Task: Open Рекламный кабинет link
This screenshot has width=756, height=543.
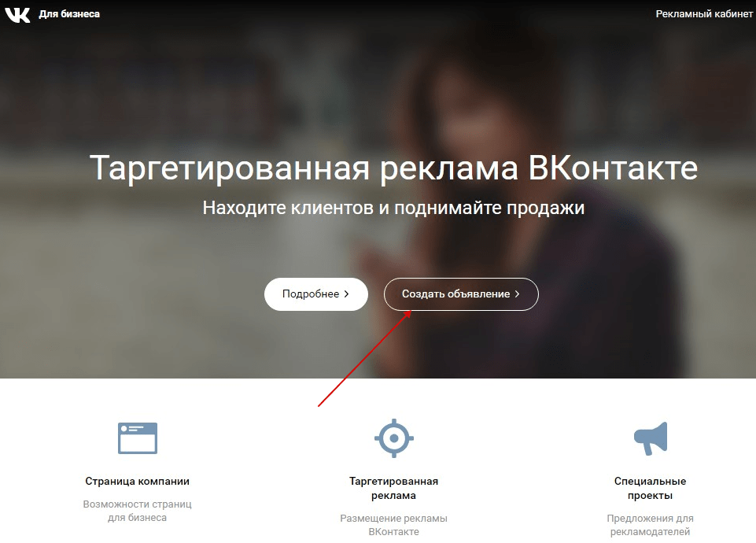Action: [x=704, y=14]
